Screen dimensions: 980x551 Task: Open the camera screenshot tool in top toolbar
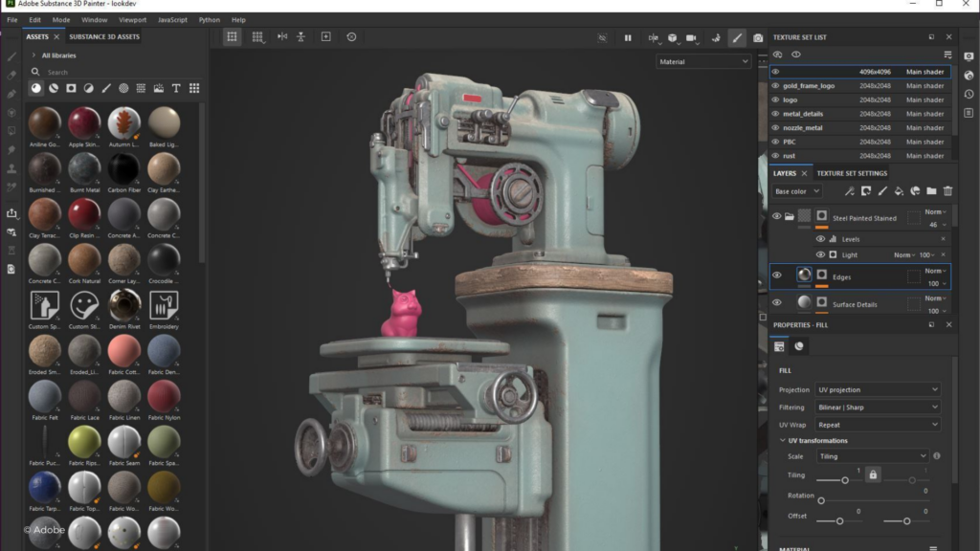click(x=758, y=37)
